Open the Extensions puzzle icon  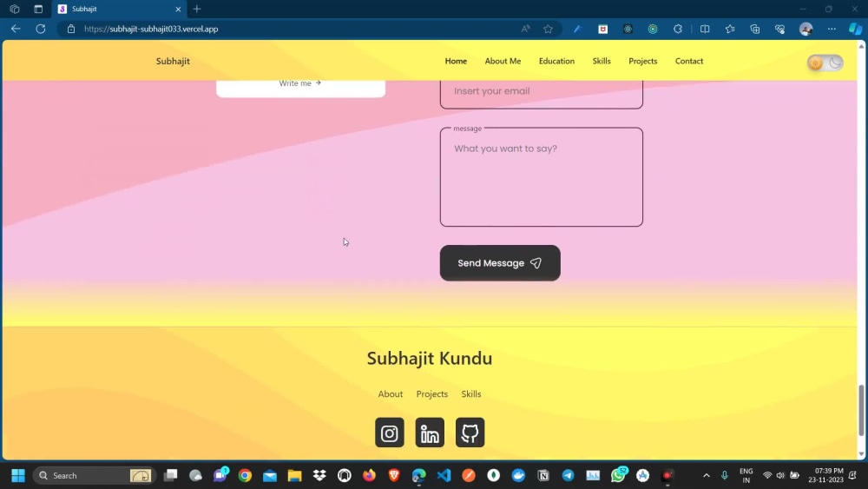[678, 29]
